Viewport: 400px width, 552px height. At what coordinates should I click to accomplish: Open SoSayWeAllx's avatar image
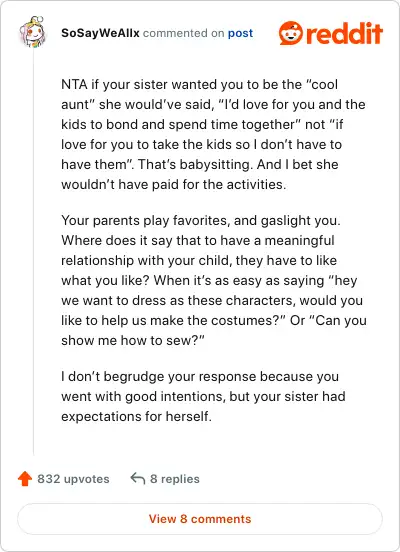32,32
